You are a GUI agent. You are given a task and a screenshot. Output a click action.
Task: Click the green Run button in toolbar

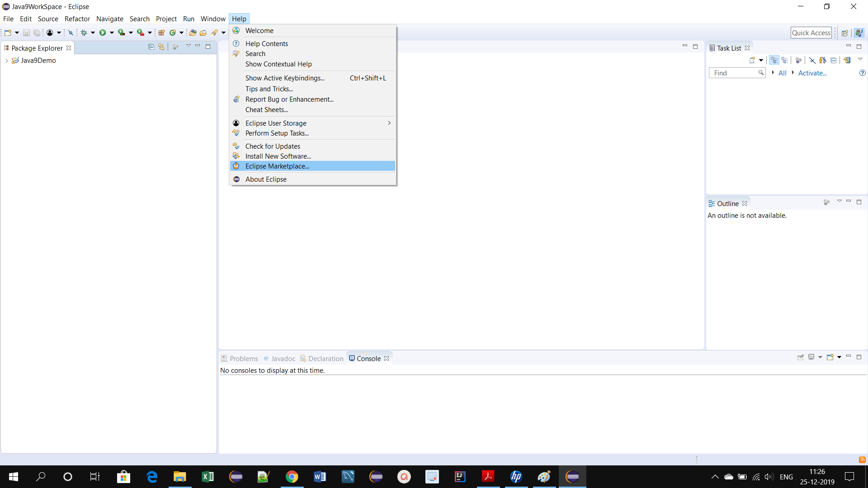pos(103,33)
